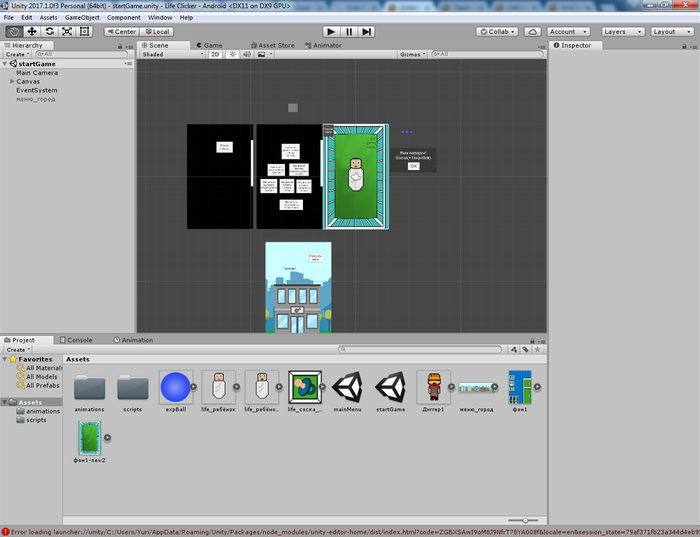Open the Account button menu
This screenshot has height=537, width=700.
point(569,32)
